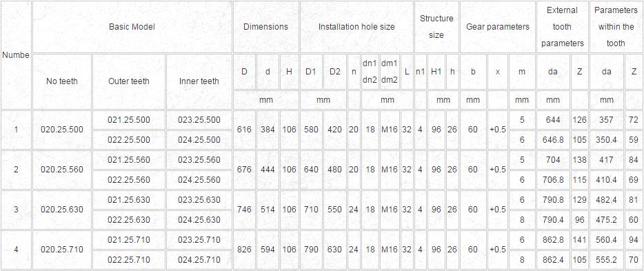
Task: Click the Dimensions header cell
Action: [x=265, y=27]
